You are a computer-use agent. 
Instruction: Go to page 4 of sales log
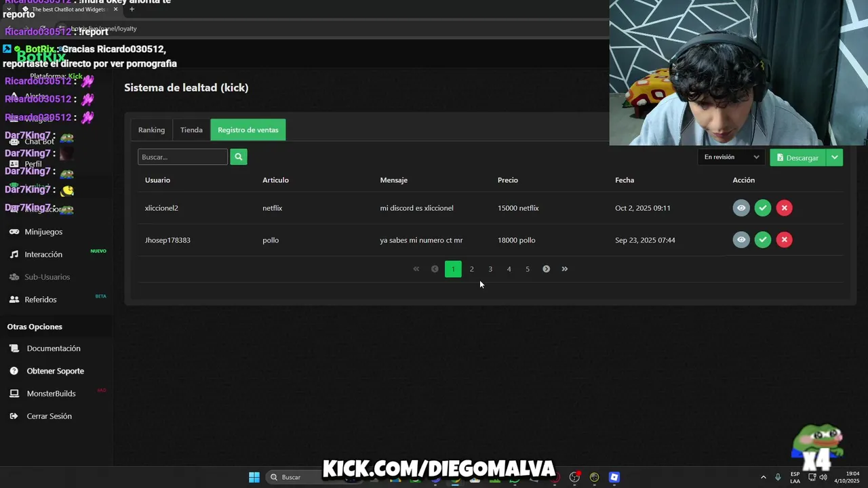[x=509, y=269]
